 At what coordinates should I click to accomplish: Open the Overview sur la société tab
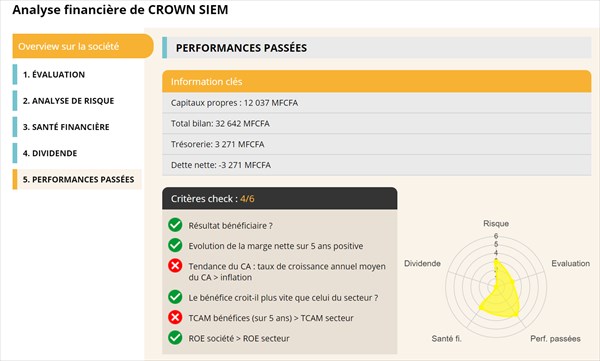(83, 46)
